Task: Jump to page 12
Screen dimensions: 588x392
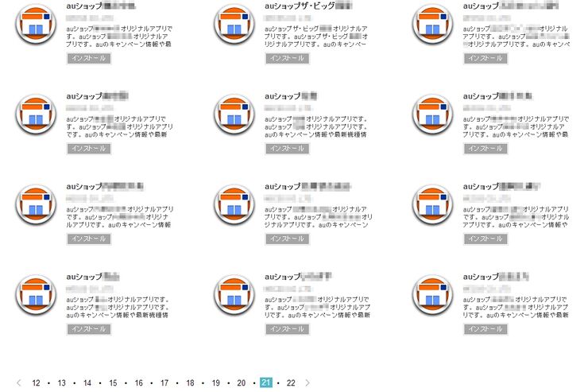Action: pyautogui.click(x=36, y=383)
